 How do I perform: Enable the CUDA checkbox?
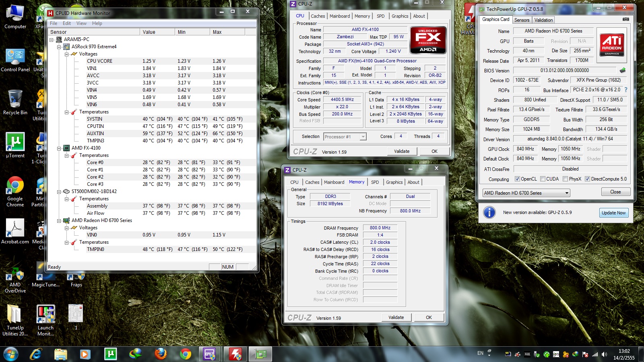tap(543, 179)
